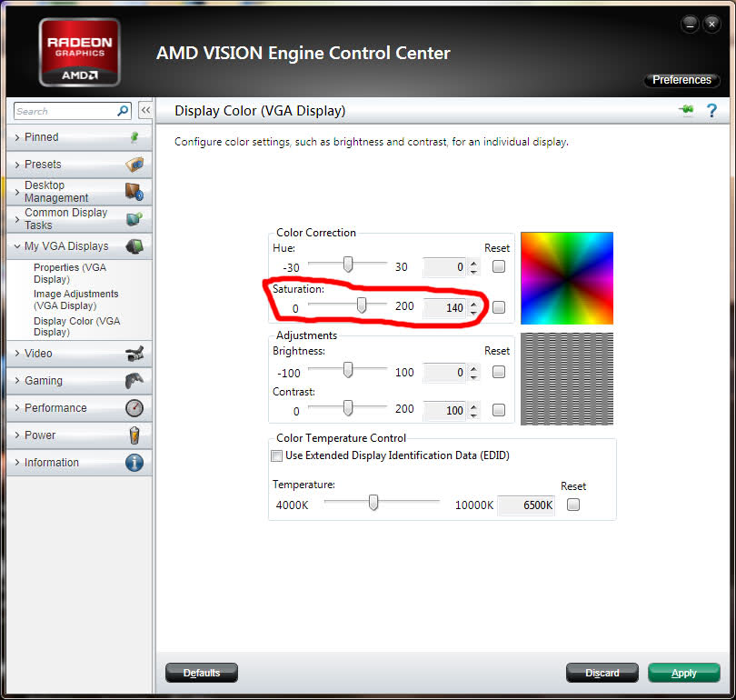Click the color wheel preview image
The height and width of the screenshot is (700, 736).
coord(567,278)
